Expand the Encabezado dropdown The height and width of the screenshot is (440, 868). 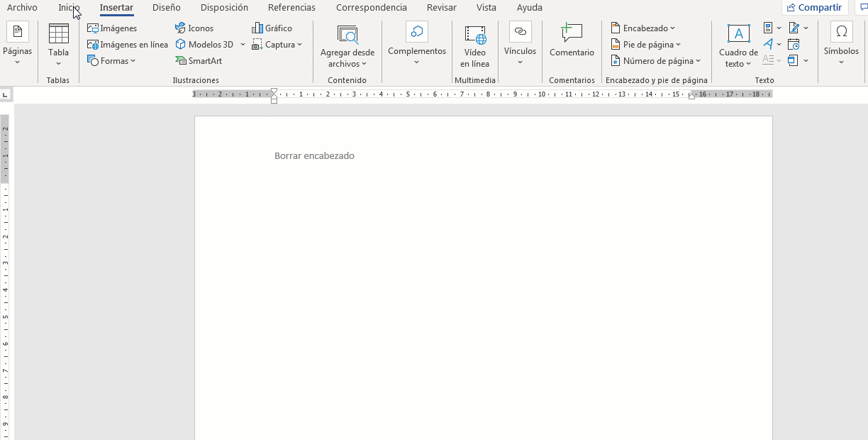click(642, 28)
